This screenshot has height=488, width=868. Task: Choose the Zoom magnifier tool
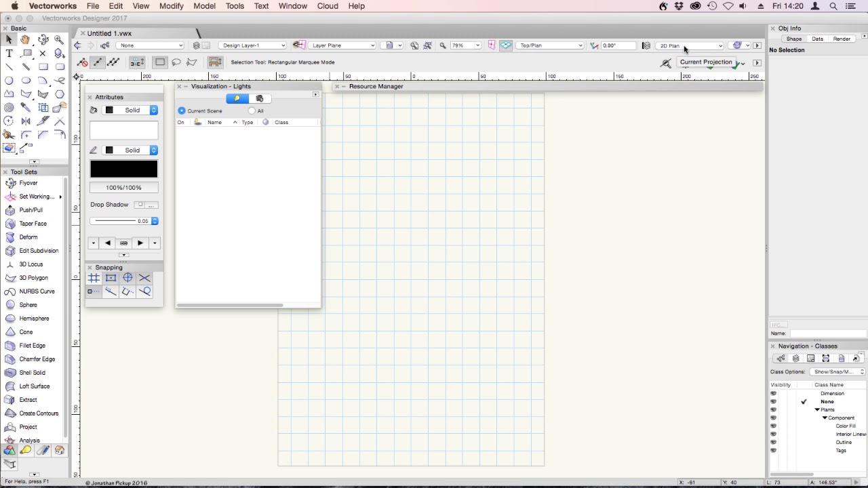pos(60,40)
